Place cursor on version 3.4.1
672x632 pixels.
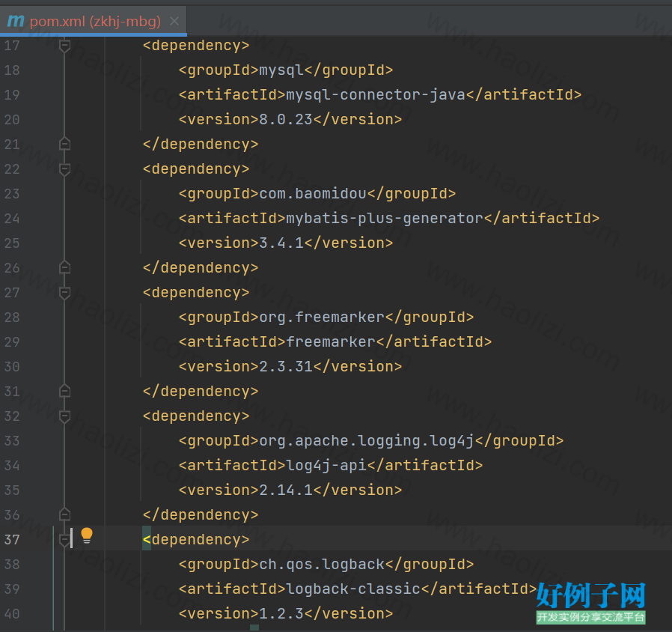click(281, 243)
